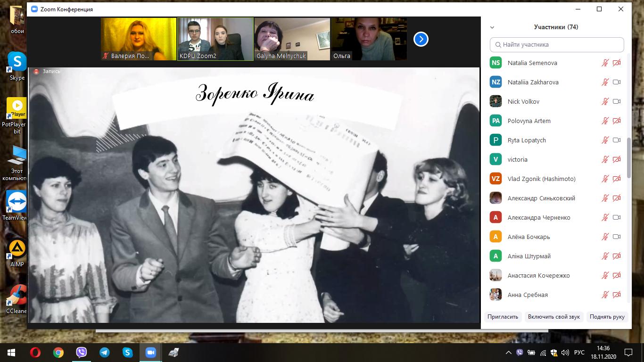Click the Найти участника search field
Image resolution: width=644 pixels, height=362 pixels.
coord(557,45)
